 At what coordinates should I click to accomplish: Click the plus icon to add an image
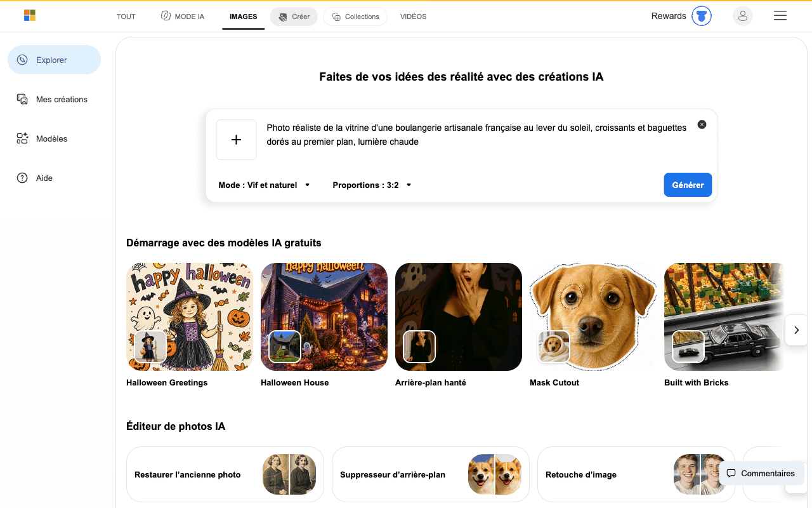pyautogui.click(x=236, y=140)
